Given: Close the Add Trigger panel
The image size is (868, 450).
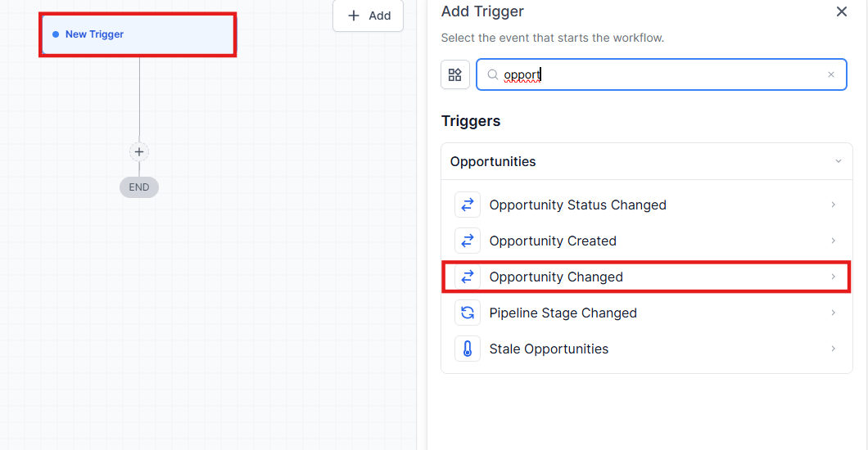Looking at the screenshot, I should (842, 11).
